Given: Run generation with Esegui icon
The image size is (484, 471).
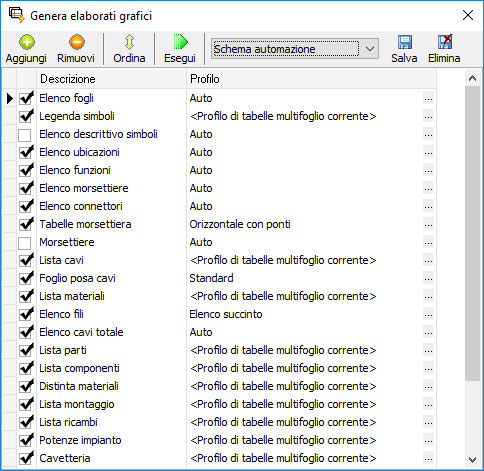Looking at the screenshot, I should click(180, 42).
